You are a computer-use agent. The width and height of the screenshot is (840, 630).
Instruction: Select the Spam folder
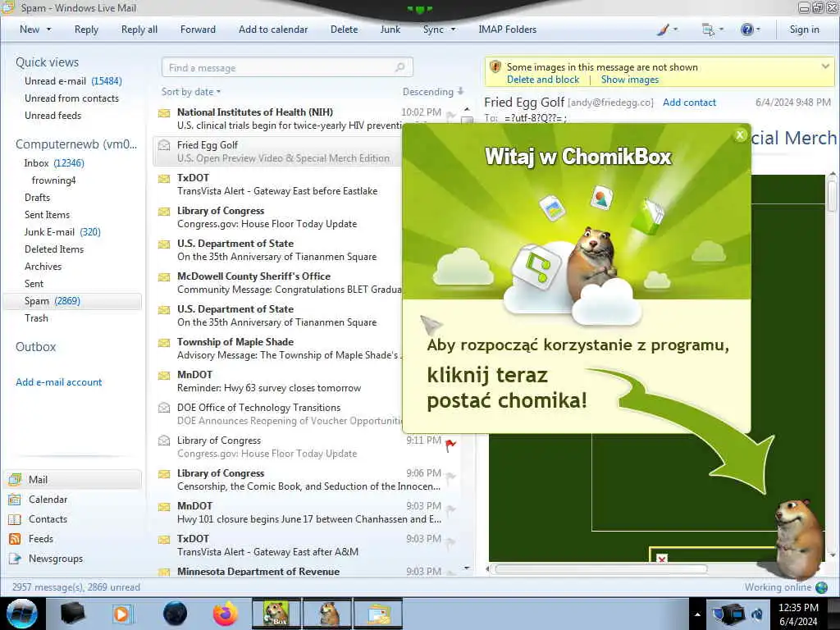(73, 301)
